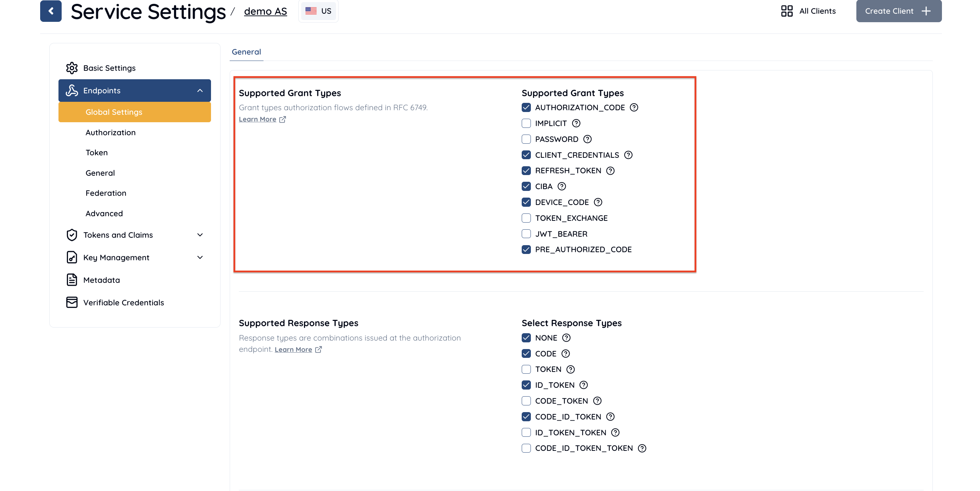Open the Metadata document icon
Image resolution: width=980 pixels, height=491 pixels.
click(72, 280)
